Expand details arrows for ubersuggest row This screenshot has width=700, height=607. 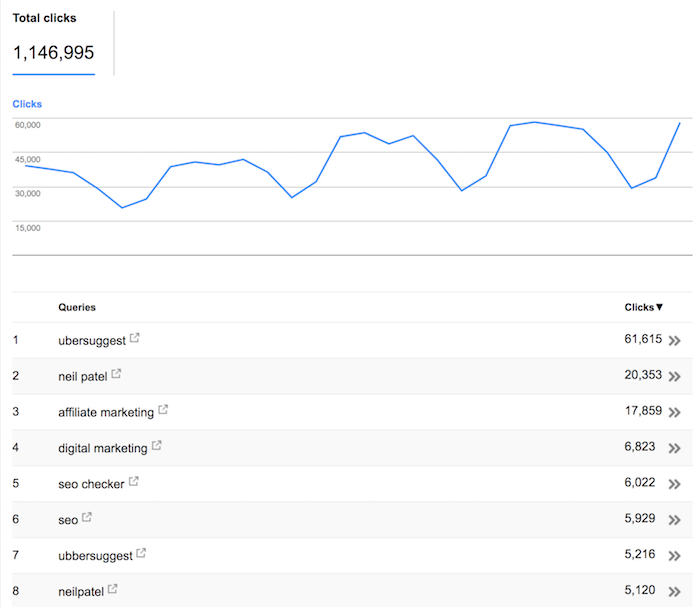click(675, 341)
